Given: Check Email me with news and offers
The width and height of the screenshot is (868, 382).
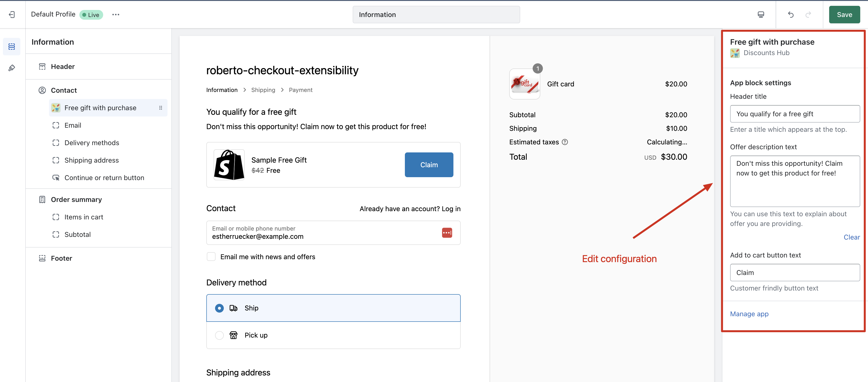Looking at the screenshot, I should (x=211, y=257).
